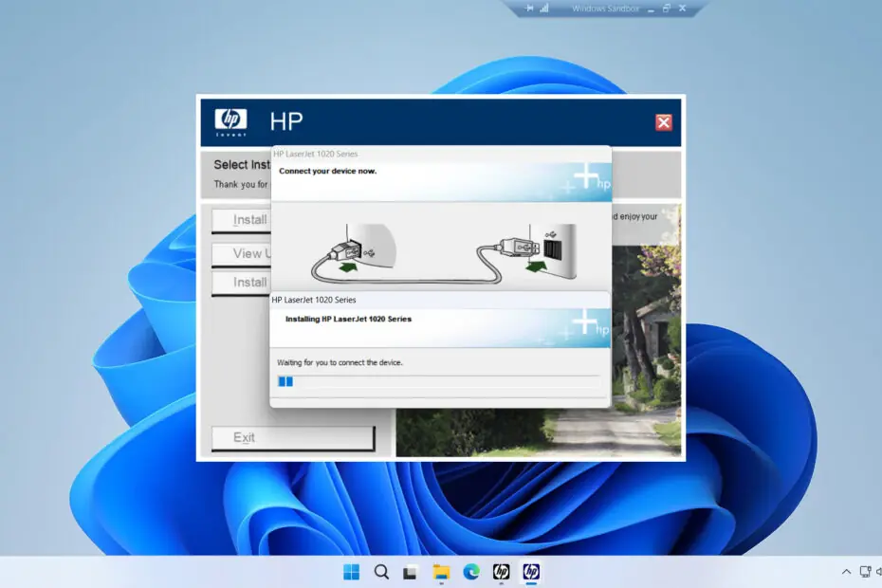Click the 'Windows Sandbox' title text
This screenshot has height=588, width=882.
605,9
